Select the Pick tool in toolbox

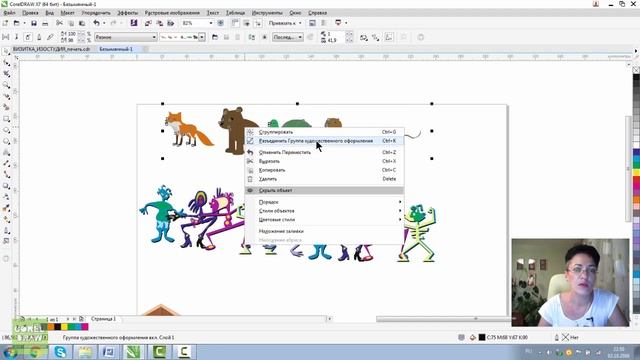[x=6, y=51]
